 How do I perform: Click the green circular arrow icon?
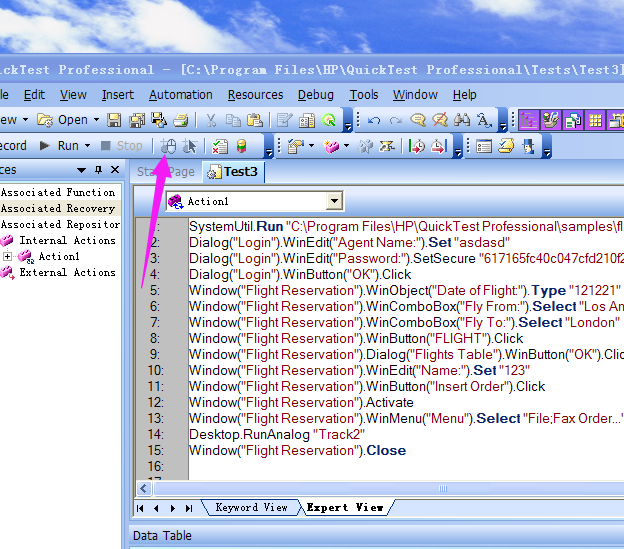tap(329, 120)
